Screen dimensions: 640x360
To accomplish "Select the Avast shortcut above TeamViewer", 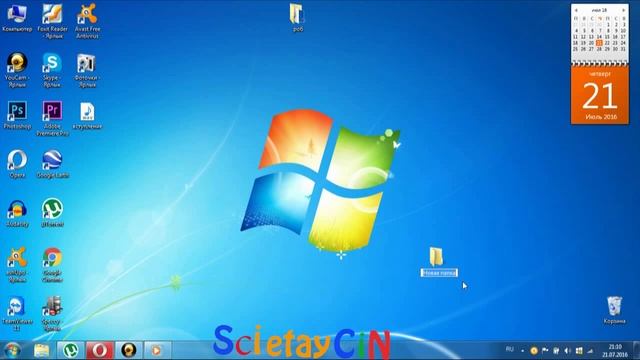I will coord(17,265).
